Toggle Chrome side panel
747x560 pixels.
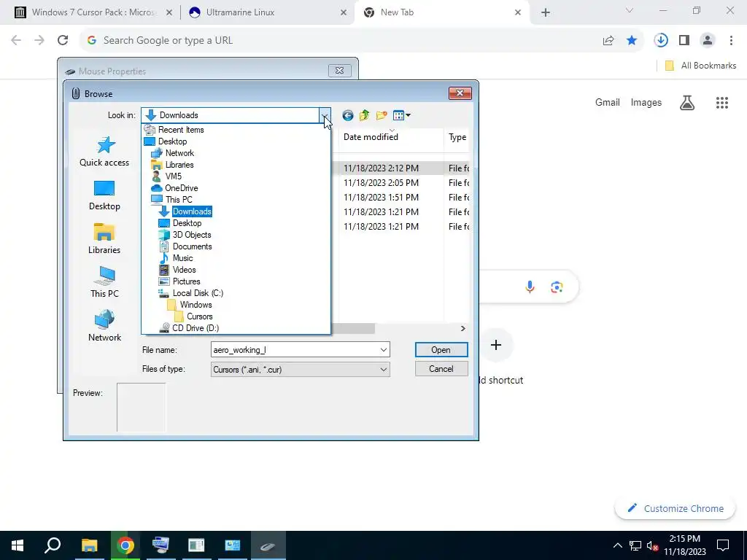pyautogui.click(x=684, y=41)
